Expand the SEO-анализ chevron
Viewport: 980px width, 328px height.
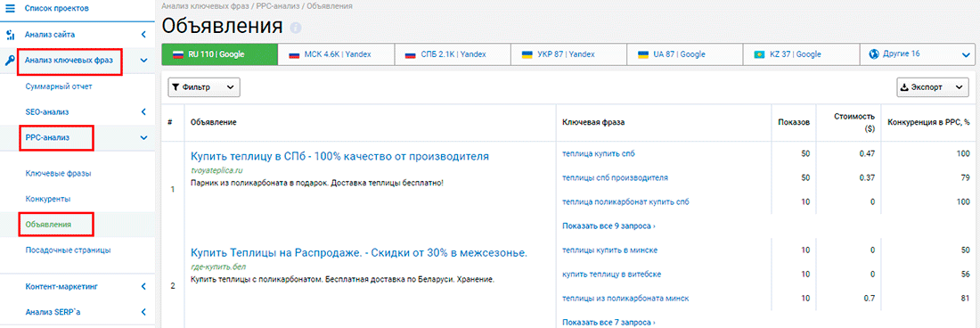click(x=143, y=111)
